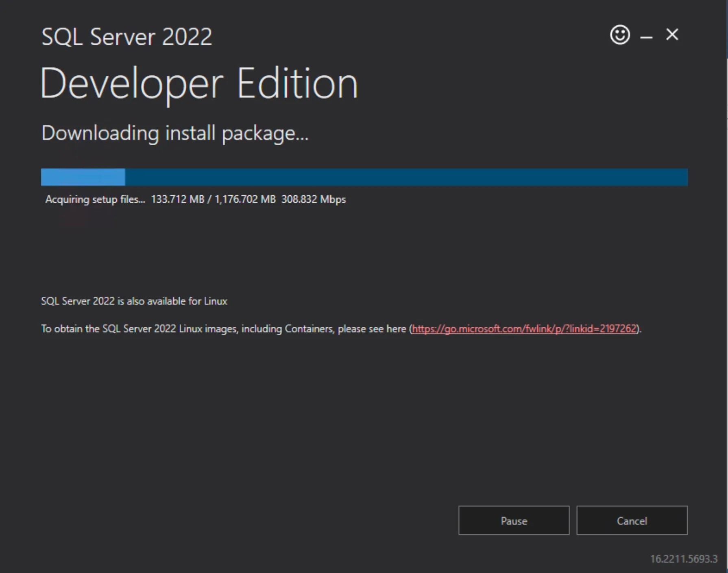This screenshot has height=573, width=728.
Task: Minimize the SQL Server installer window
Action: 646,37
